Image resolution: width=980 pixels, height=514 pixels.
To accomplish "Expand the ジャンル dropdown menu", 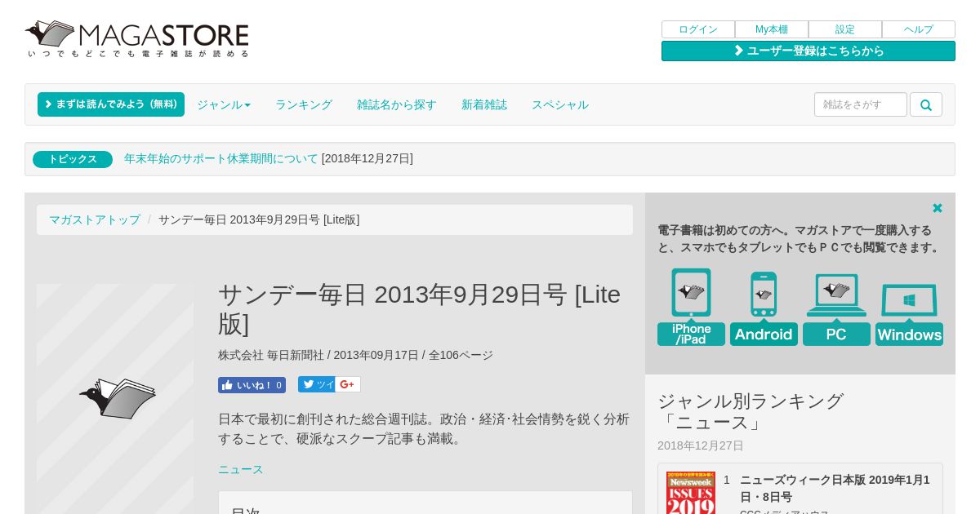I will 224,104.
